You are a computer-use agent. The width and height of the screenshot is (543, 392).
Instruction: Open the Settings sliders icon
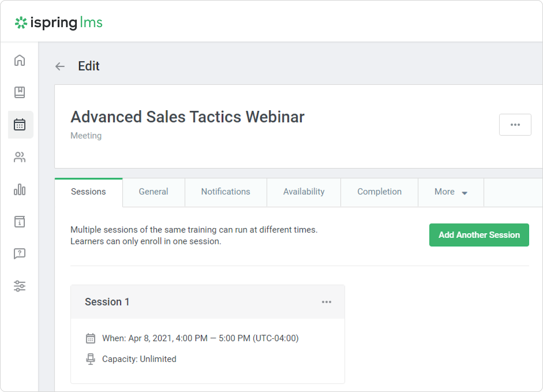20,286
